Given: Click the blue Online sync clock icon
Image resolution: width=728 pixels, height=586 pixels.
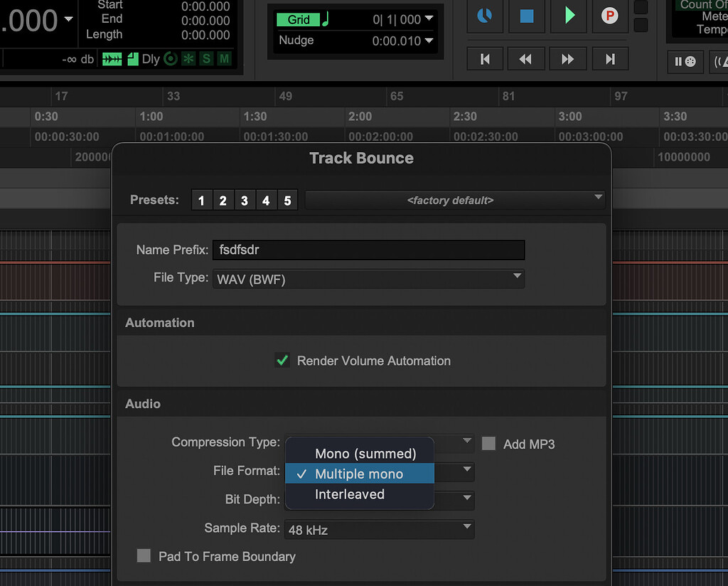Looking at the screenshot, I should click(x=485, y=16).
